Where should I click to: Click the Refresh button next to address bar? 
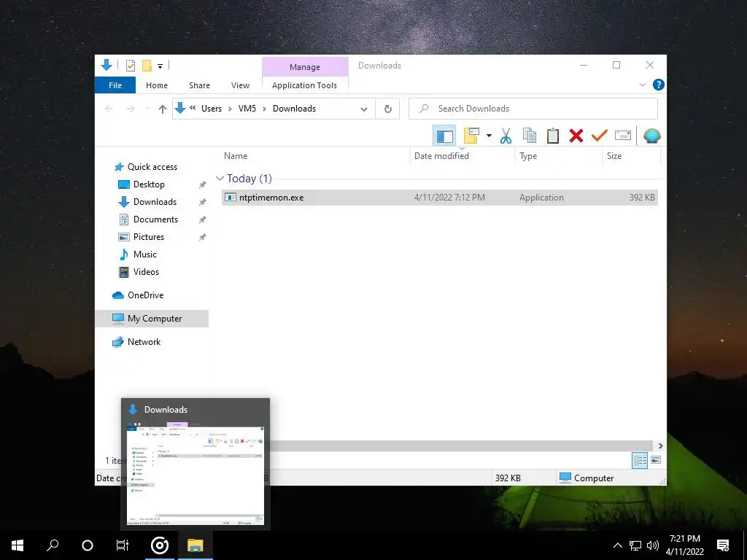coord(388,109)
